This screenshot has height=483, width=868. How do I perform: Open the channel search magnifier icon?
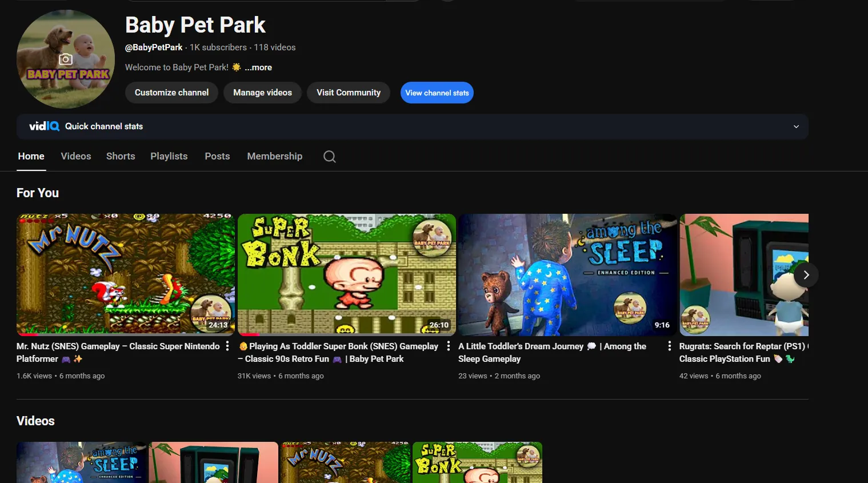tap(330, 157)
